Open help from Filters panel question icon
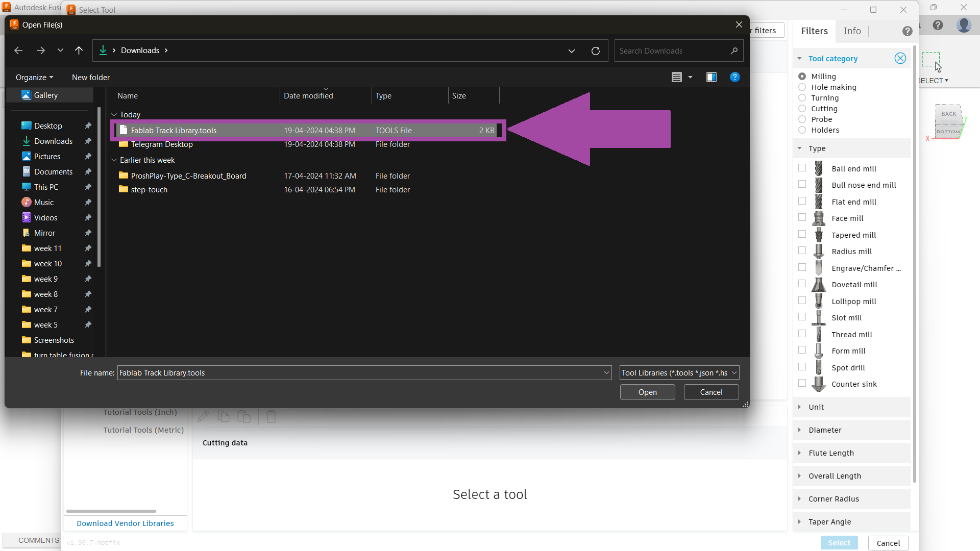 click(x=907, y=31)
